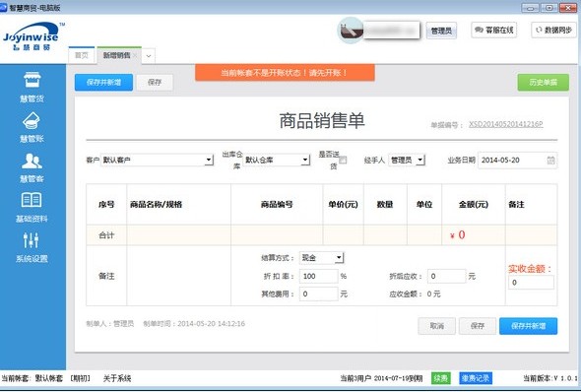Expand the 出库仓库 dropdown
This screenshot has height=392, width=581.
pyautogui.click(x=305, y=161)
